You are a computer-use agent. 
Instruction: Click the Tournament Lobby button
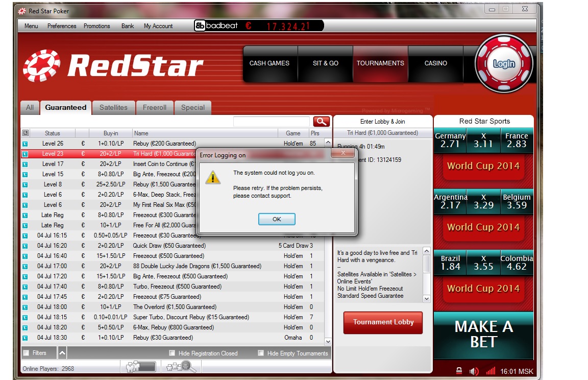pyautogui.click(x=383, y=322)
